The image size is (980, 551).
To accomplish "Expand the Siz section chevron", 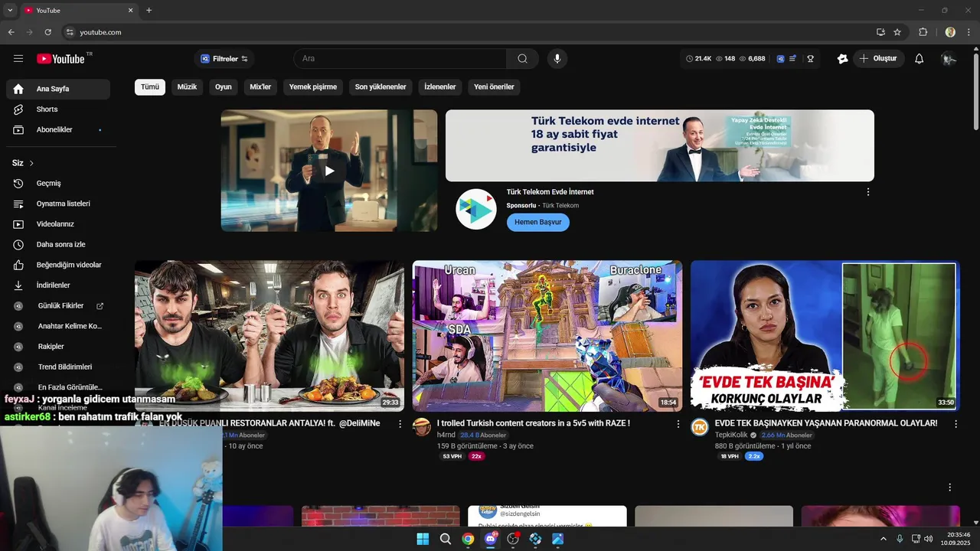I will [x=31, y=163].
